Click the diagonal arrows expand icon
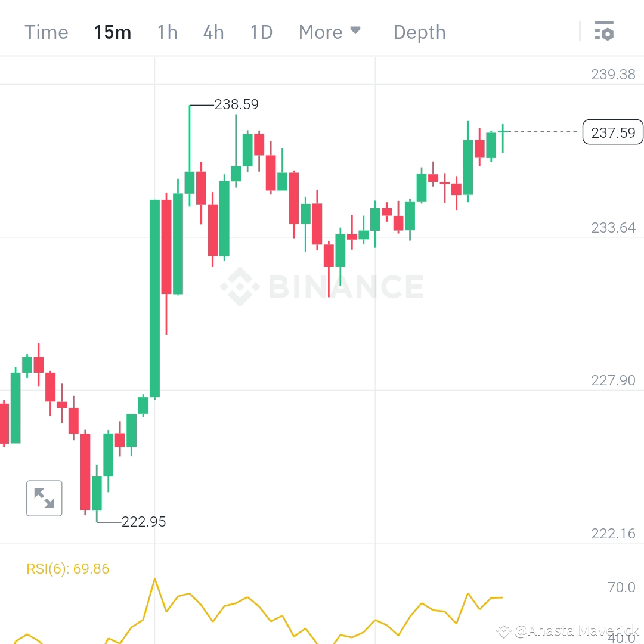Image resolution: width=644 pixels, height=644 pixels. (x=44, y=498)
